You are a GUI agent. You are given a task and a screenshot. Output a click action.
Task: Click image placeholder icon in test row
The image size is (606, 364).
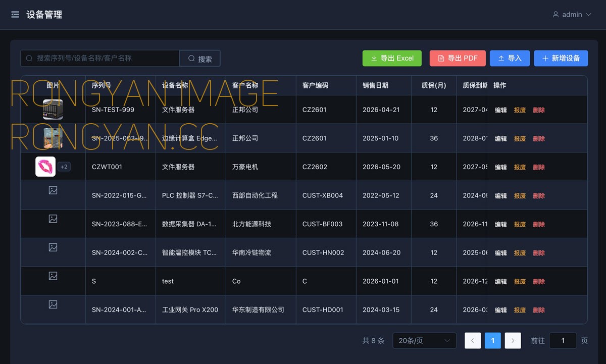53,276
